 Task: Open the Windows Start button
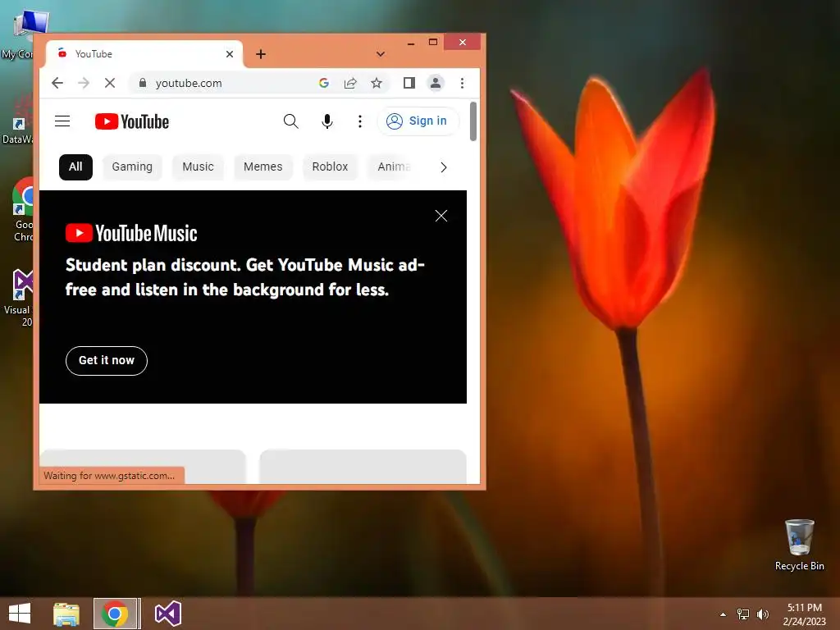(20, 614)
